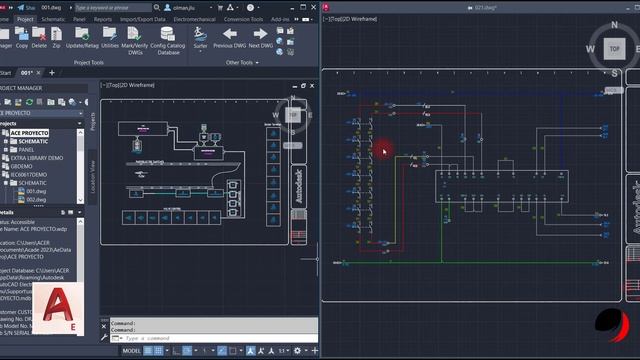640x360 pixels.
Task: Switch to the Project ribbon tab
Action: 25,19
